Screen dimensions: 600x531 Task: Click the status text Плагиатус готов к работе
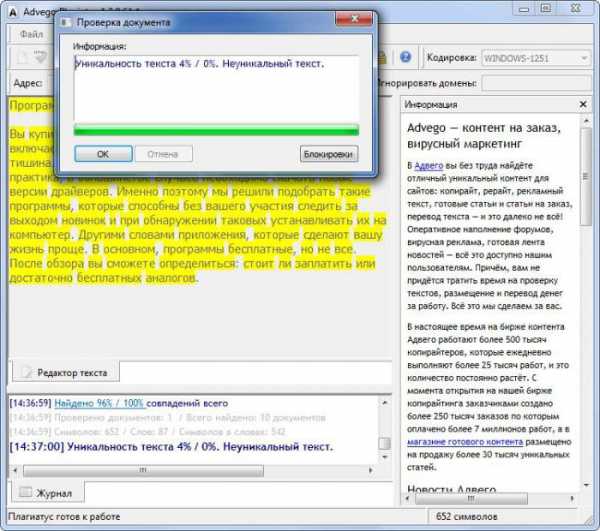[x=64, y=517]
